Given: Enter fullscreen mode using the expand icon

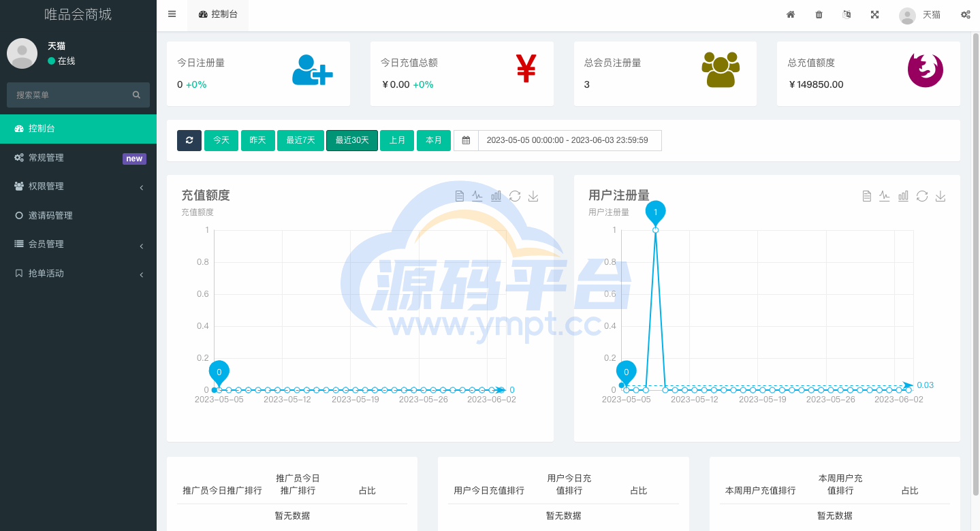Looking at the screenshot, I should coord(874,14).
